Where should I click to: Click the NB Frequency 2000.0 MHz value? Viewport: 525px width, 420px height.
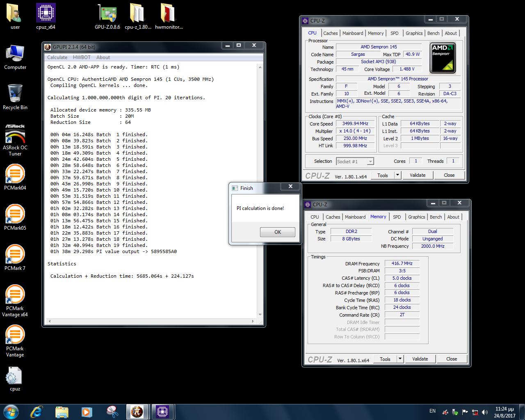click(x=433, y=246)
